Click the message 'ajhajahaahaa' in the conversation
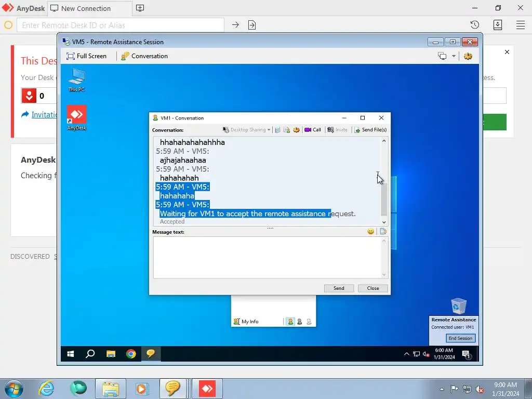532x399 pixels. pyautogui.click(x=183, y=160)
